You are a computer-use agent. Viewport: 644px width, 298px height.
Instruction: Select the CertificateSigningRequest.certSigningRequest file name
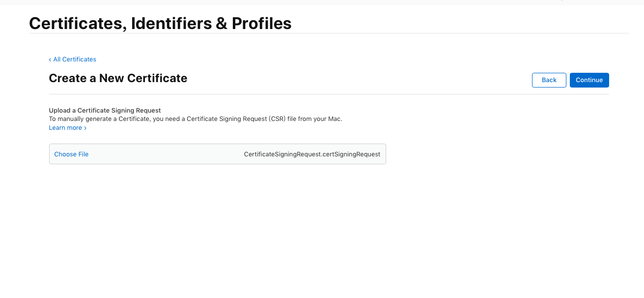[312, 154]
